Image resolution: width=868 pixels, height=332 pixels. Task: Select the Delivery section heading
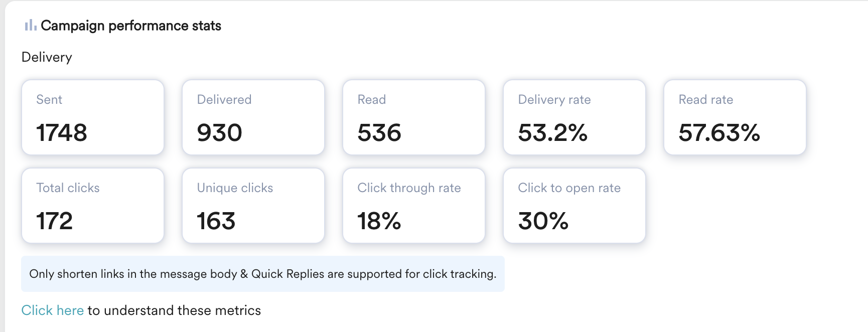(47, 57)
